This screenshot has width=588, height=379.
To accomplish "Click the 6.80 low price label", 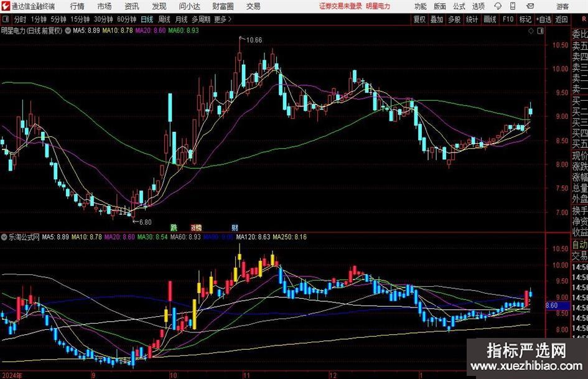I will (x=145, y=222).
